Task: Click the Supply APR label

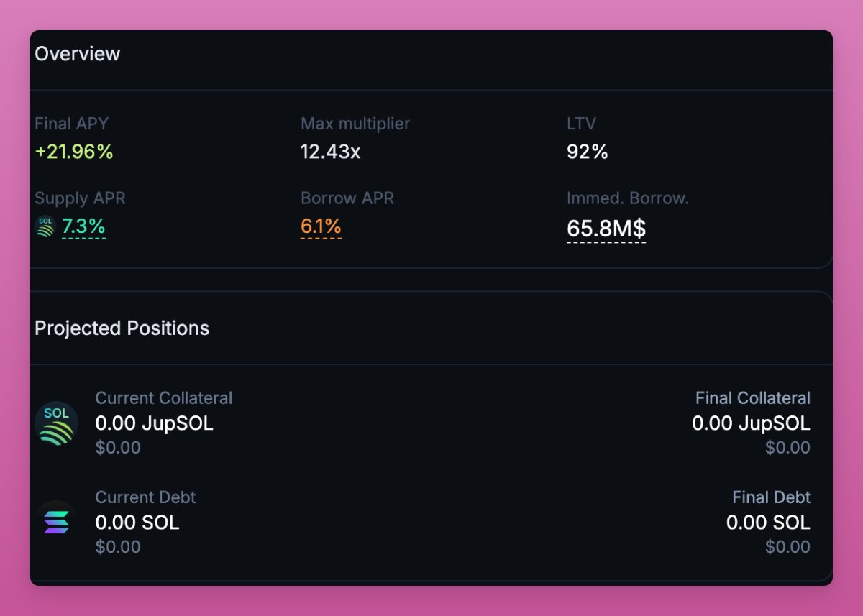Action: pyautogui.click(x=80, y=198)
